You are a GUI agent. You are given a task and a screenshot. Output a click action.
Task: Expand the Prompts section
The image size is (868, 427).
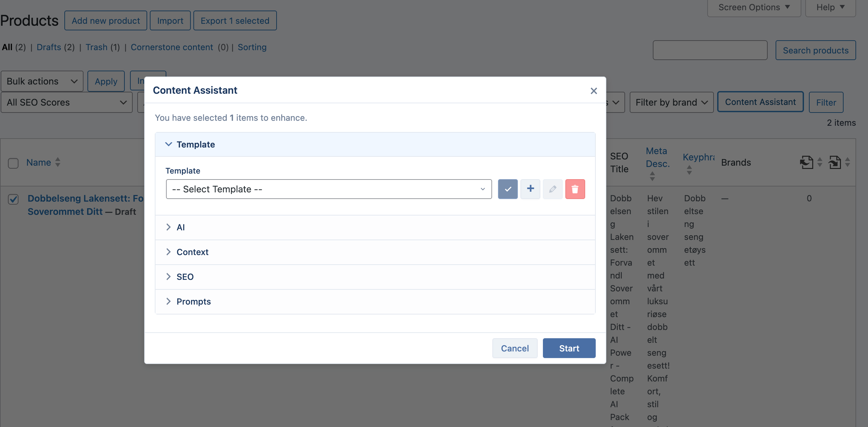point(375,302)
